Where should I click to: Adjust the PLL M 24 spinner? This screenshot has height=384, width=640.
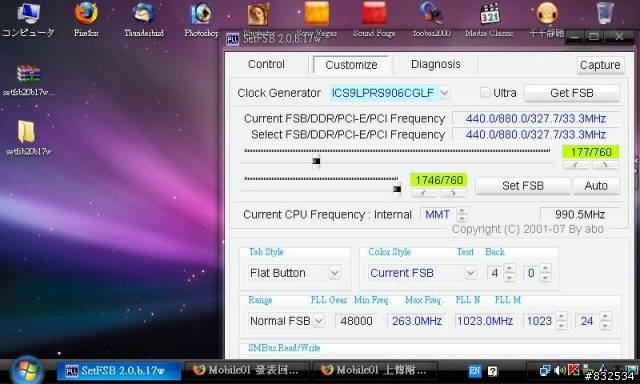click(605, 321)
